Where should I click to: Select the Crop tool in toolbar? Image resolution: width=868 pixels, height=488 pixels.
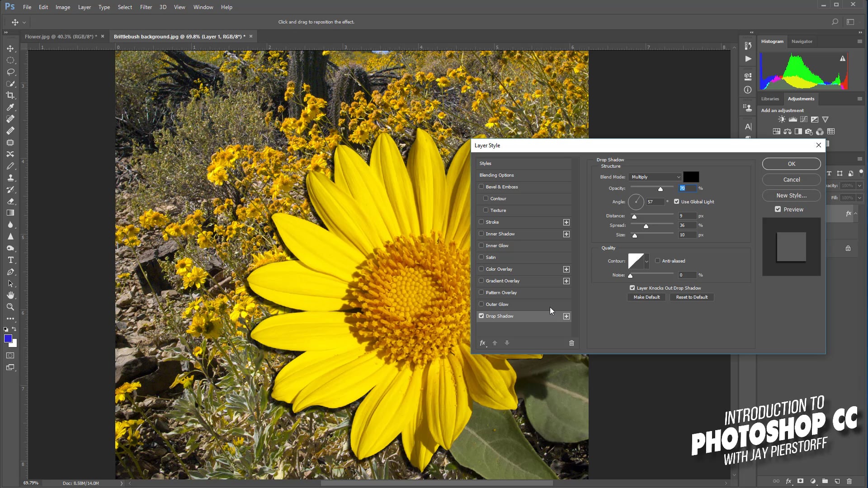(x=10, y=95)
